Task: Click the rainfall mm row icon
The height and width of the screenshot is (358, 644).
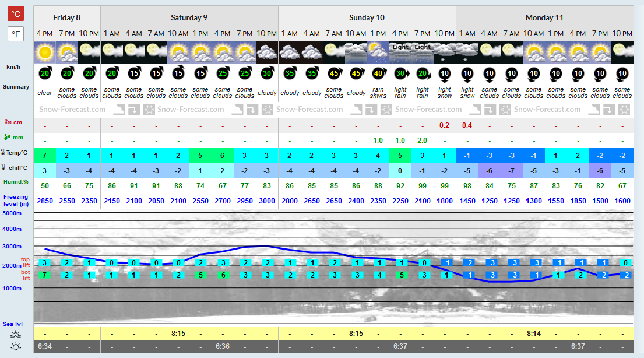Action: [x=8, y=137]
